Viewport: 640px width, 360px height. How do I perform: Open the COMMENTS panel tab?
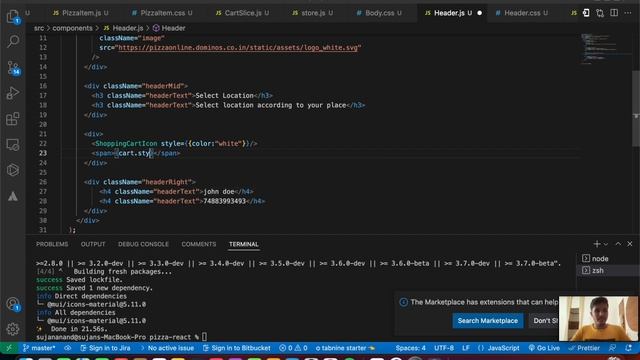pos(199,244)
